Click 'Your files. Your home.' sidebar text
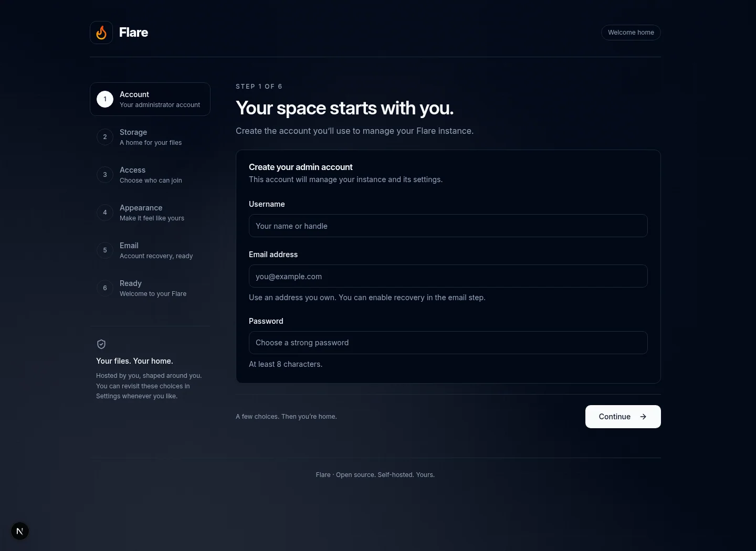 pyautogui.click(x=134, y=361)
